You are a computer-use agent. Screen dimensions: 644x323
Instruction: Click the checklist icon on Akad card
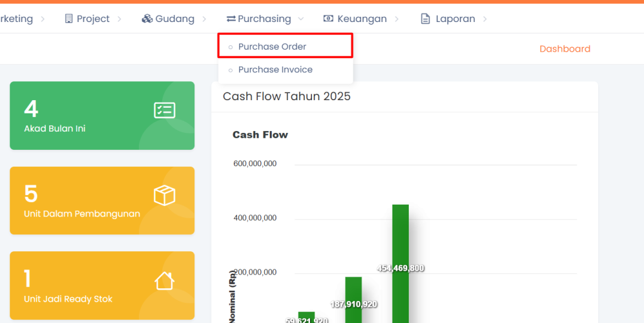pyautogui.click(x=165, y=111)
